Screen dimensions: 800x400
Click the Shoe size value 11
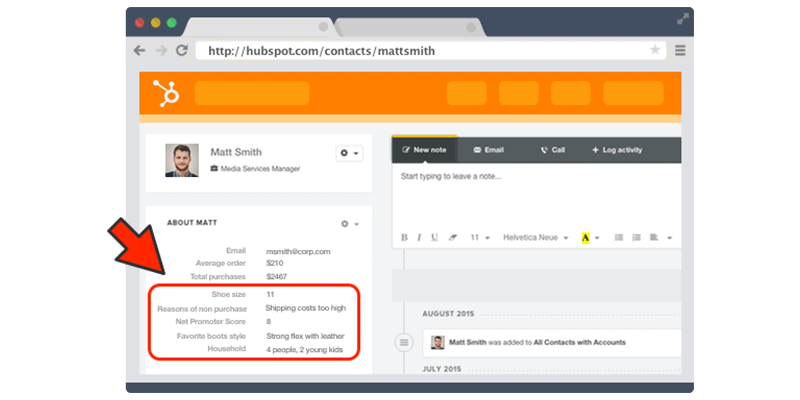pos(270,294)
